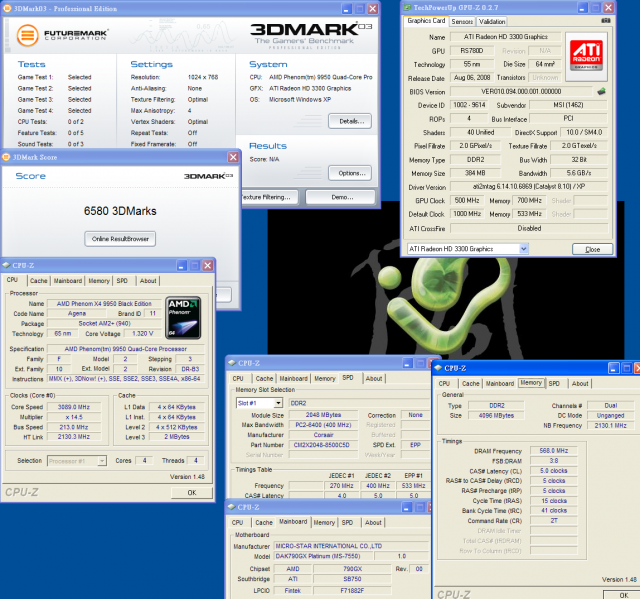Click the Southbridge 'SB750' value

pyautogui.click(x=352, y=579)
